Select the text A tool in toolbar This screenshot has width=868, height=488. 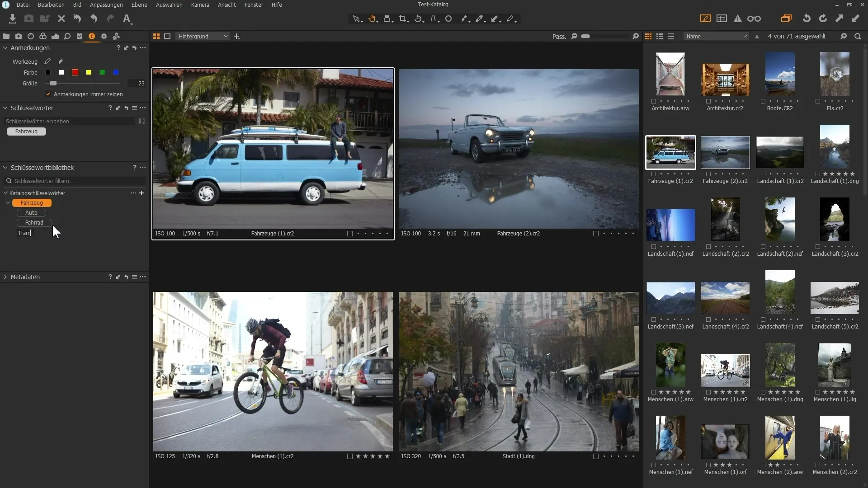click(127, 19)
